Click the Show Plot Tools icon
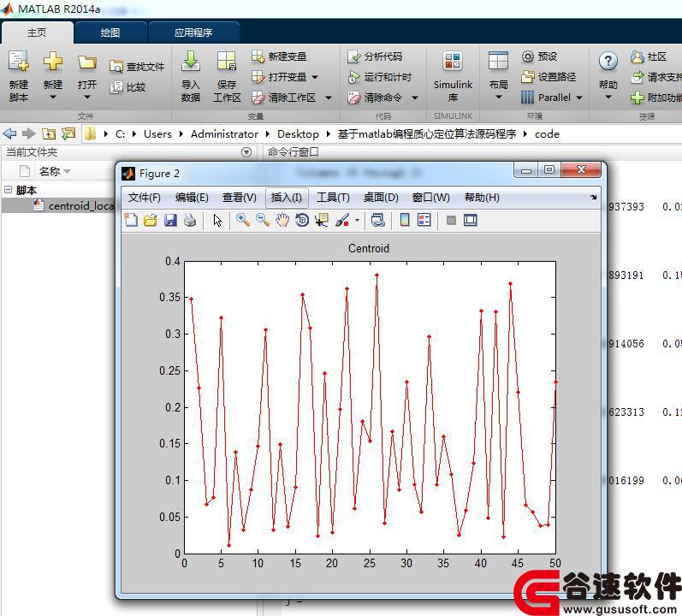Viewport: 682px width, 616px height. [470, 220]
